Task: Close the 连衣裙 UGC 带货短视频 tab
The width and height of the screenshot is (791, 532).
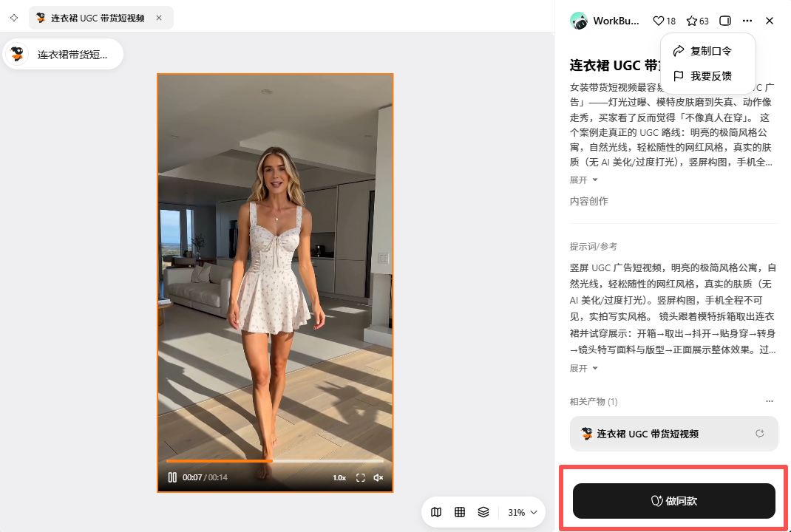Action: tap(159, 18)
